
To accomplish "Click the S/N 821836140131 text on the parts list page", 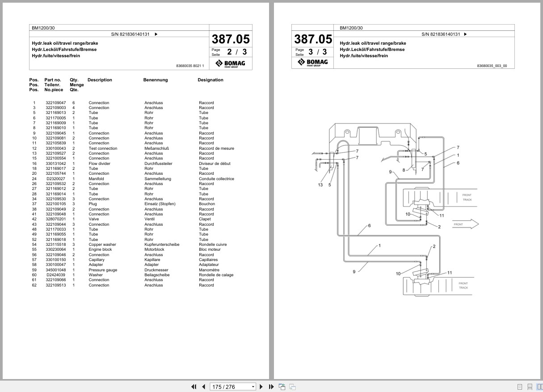I will (x=130, y=34).
